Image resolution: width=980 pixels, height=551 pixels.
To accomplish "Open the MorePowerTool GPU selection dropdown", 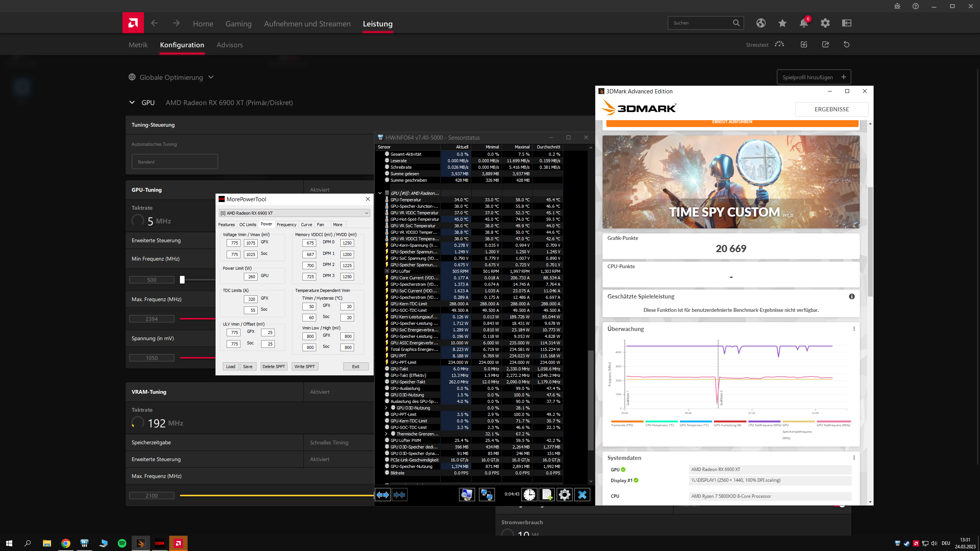I will (x=366, y=213).
